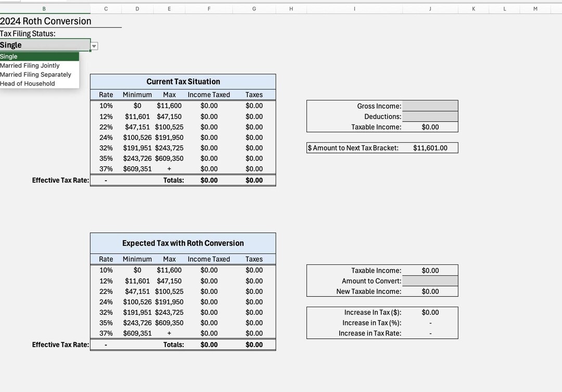This screenshot has height=392, width=562.
Task: Select column header B
Action: 44,8
